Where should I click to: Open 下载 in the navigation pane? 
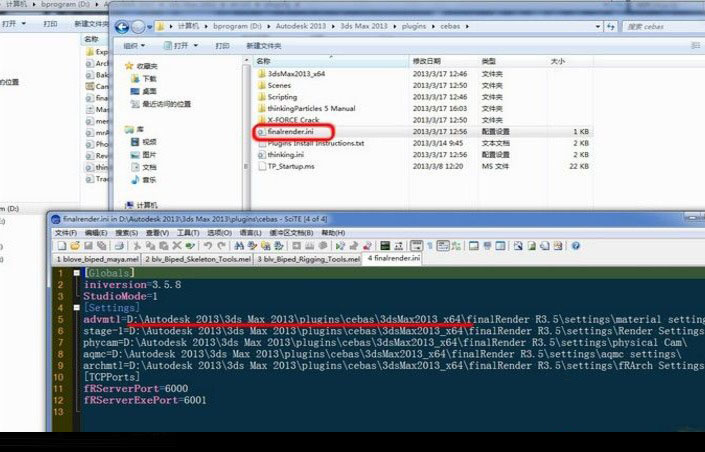tap(144, 79)
